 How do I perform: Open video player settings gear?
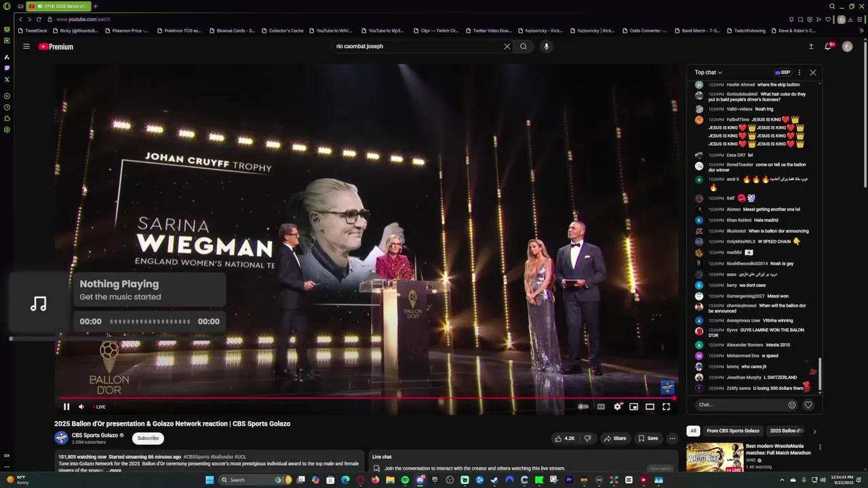pos(617,407)
